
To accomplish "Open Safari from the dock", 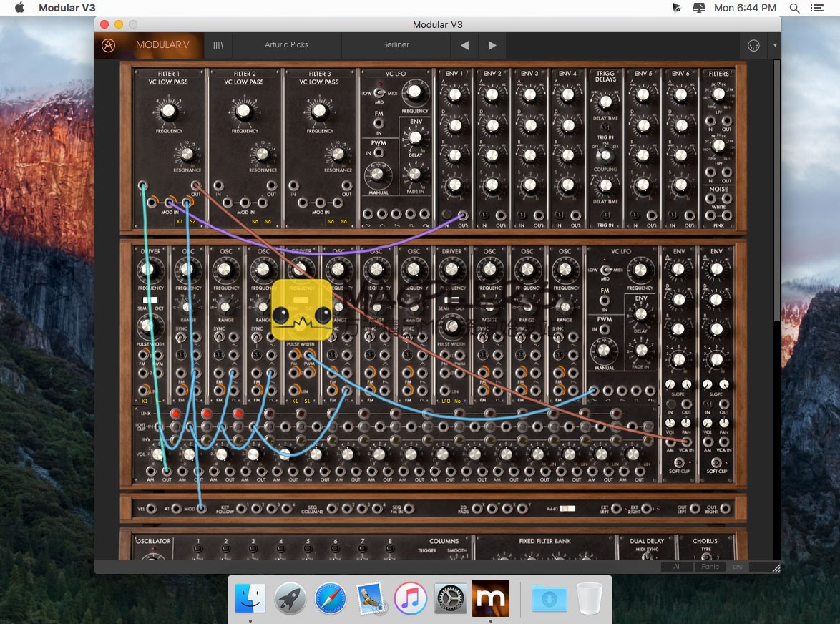I will coord(330,598).
